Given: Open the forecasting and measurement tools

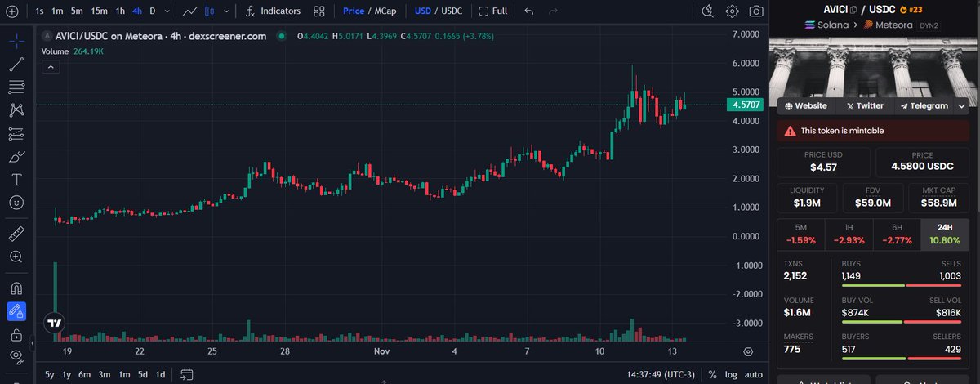Looking at the screenshot, I should 16,133.
